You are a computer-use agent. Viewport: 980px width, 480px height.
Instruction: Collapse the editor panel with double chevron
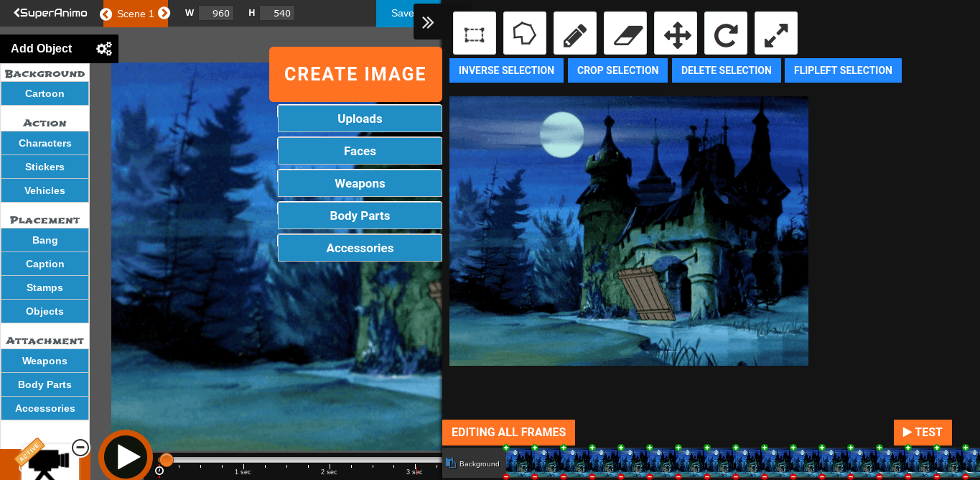coord(428,22)
